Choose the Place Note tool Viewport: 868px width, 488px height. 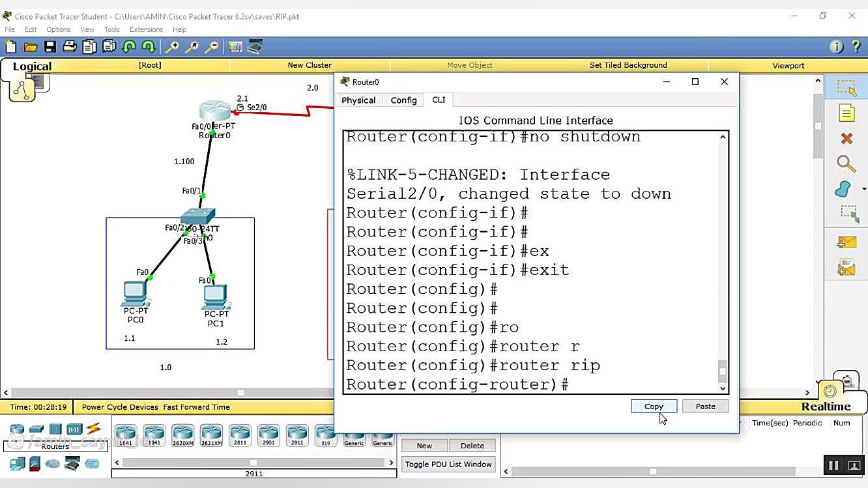pyautogui.click(x=846, y=113)
